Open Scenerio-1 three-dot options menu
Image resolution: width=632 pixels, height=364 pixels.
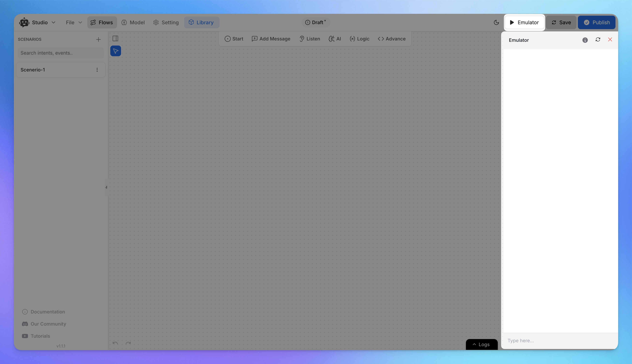point(97,70)
